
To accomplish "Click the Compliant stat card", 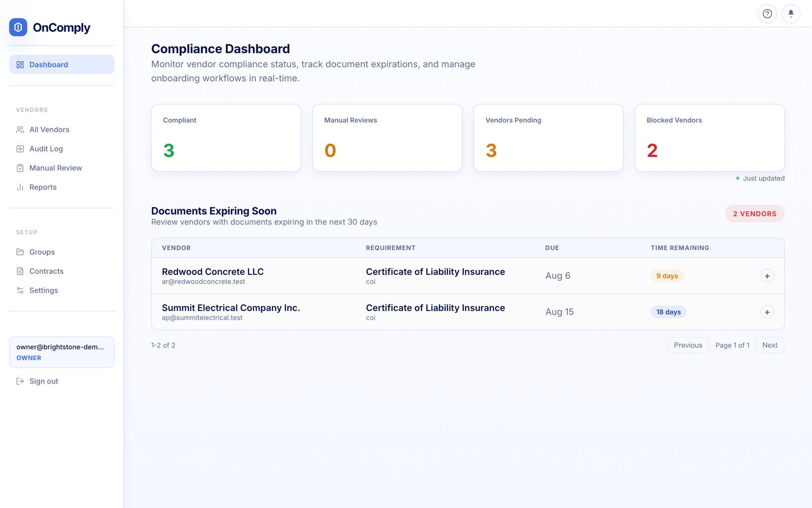I will pyautogui.click(x=226, y=138).
